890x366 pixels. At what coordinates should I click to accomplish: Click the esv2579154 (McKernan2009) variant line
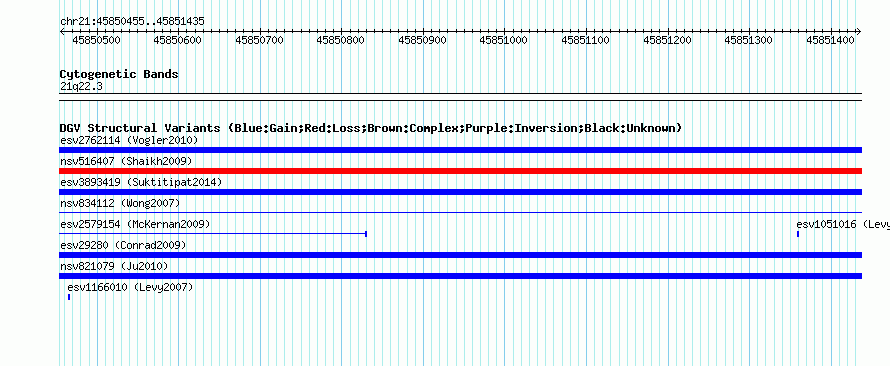213,234
